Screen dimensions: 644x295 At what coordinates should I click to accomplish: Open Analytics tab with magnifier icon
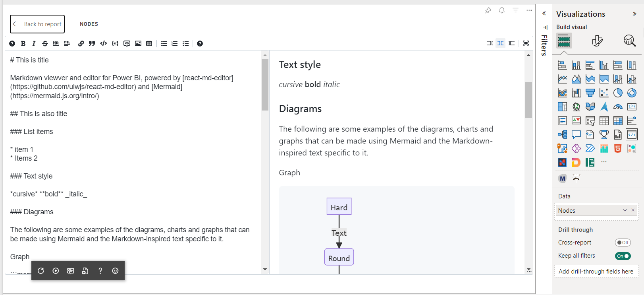click(630, 41)
